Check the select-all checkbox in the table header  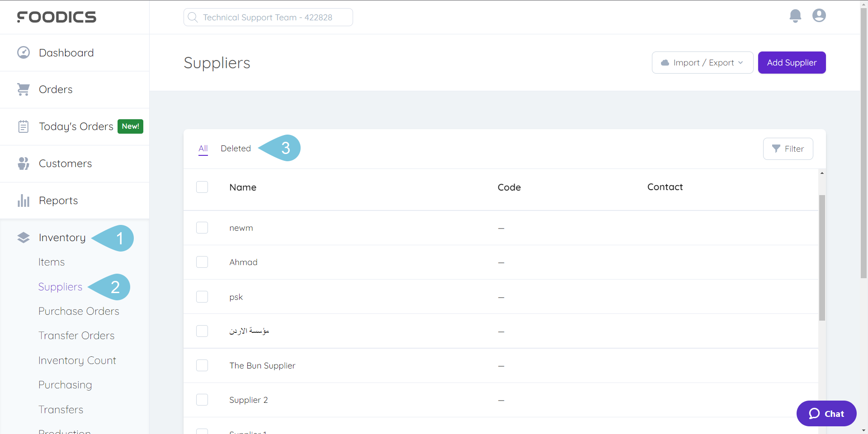pos(202,187)
